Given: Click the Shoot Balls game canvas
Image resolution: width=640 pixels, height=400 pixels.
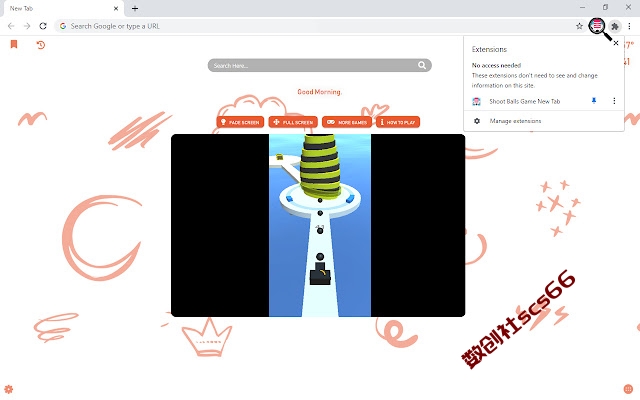Looking at the screenshot, I should coord(318,225).
